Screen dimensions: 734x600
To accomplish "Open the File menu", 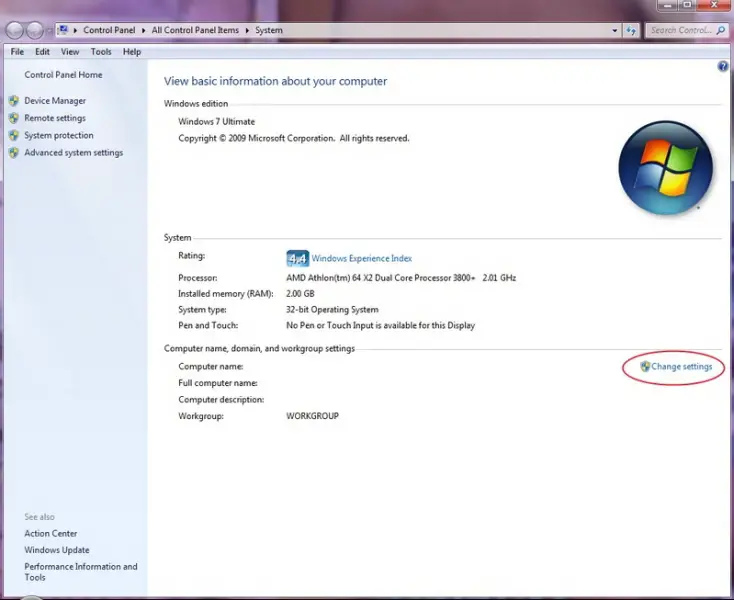I will tap(17, 51).
